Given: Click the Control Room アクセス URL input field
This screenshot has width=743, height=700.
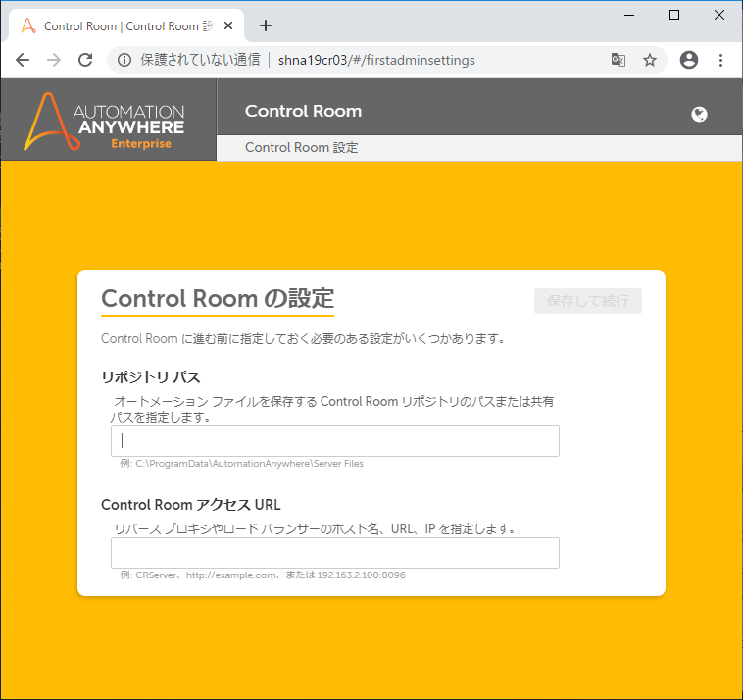Looking at the screenshot, I should (335, 553).
